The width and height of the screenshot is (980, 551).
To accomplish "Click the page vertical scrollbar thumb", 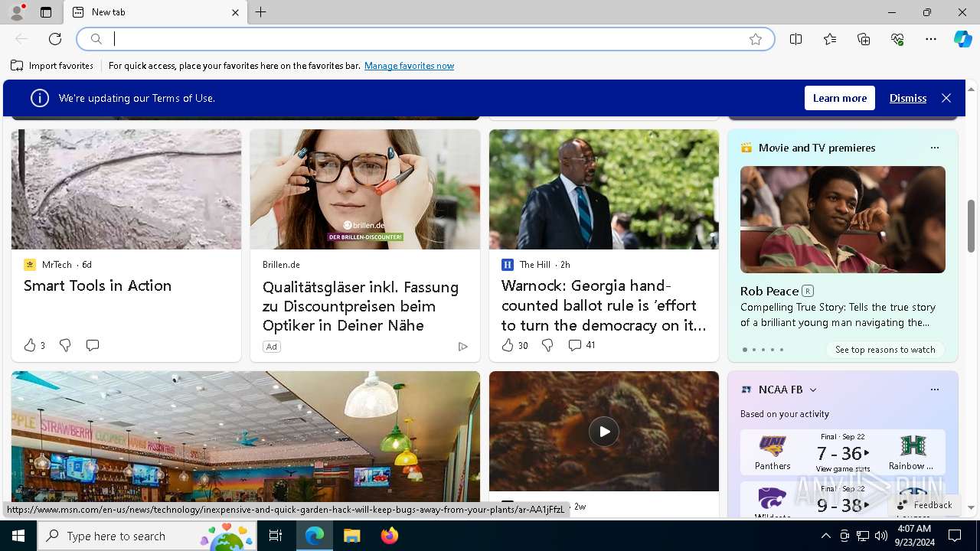I will [x=971, y=226].
